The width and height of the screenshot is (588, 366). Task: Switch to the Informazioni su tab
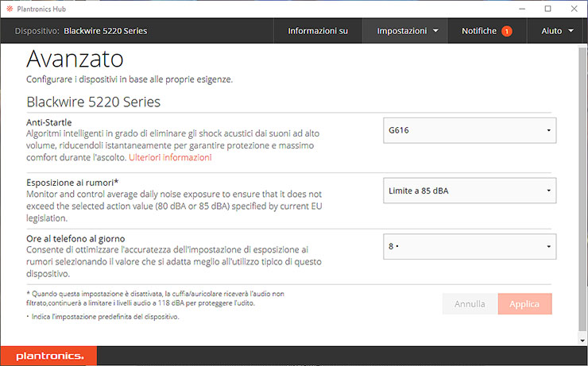[x=318, y=31]
